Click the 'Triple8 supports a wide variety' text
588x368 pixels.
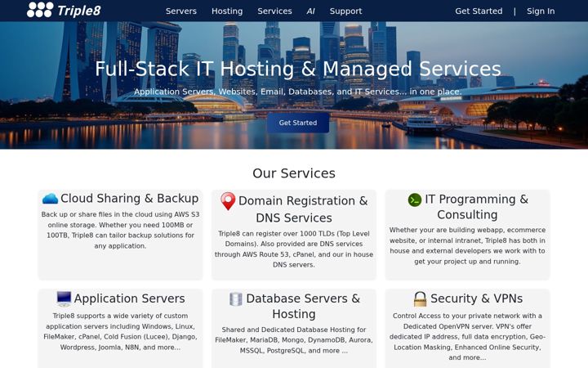click(120, 331)
